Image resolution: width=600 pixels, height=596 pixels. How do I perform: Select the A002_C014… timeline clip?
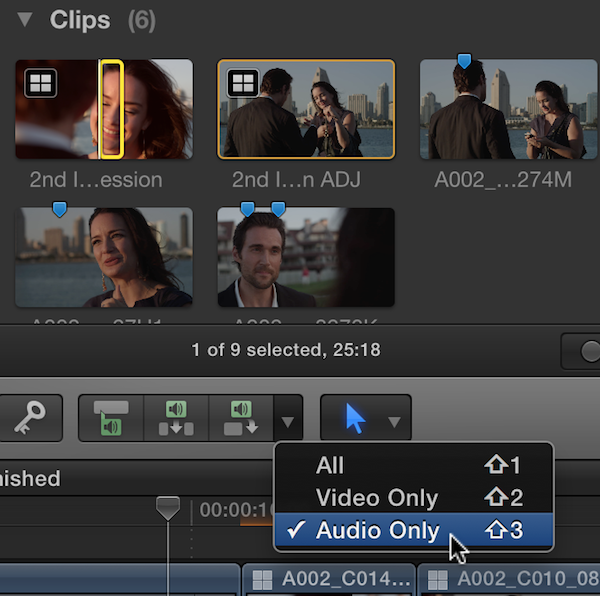click(329, 579)
